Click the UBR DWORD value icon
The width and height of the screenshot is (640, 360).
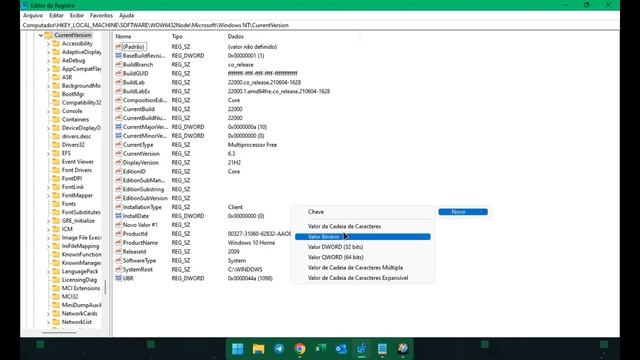(x=118, y=278)
